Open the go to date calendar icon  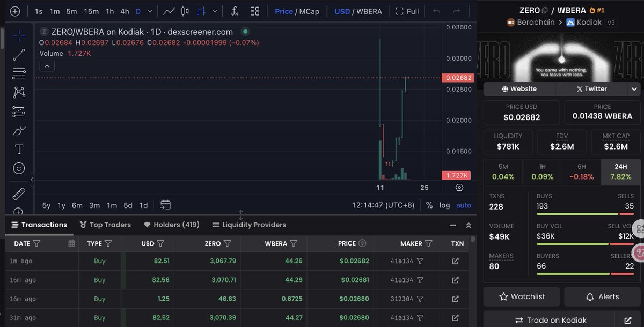click(165, 205)
